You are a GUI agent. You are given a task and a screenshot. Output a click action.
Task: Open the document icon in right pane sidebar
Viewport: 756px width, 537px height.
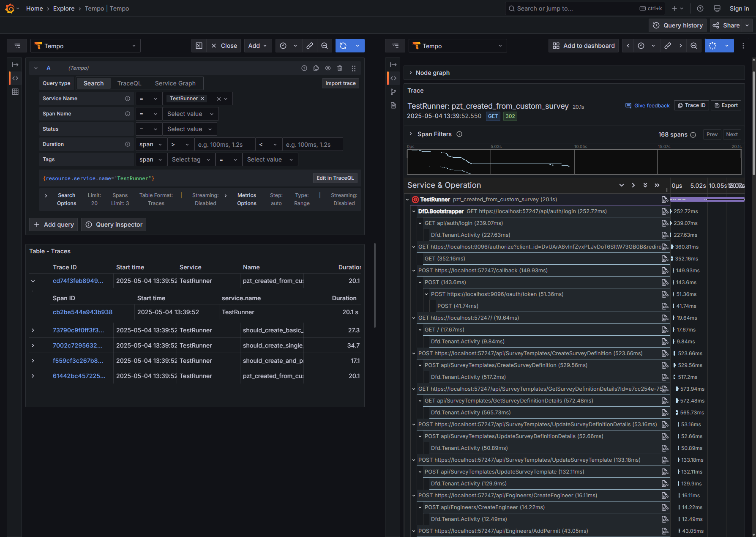pos(393,105)
